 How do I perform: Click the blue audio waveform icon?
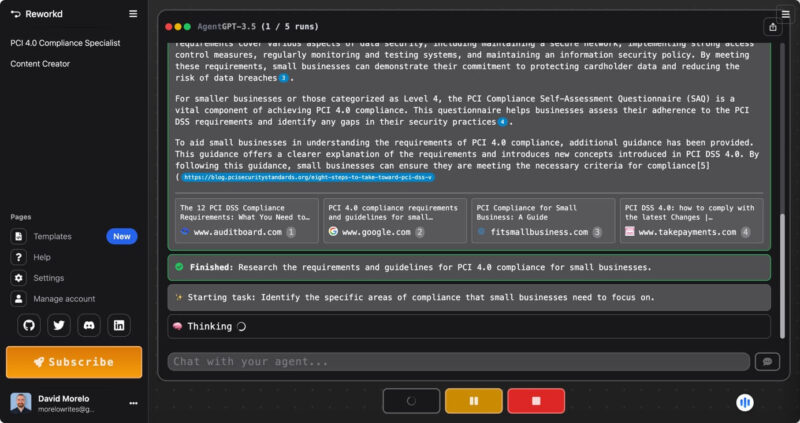coord(745,403)
